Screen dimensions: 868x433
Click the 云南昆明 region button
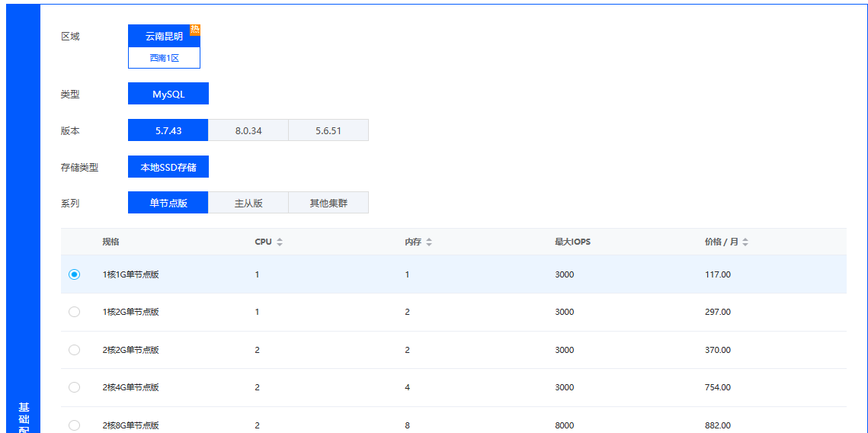coord(164,37)
